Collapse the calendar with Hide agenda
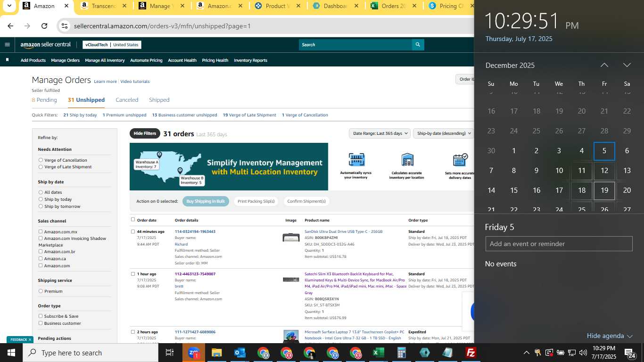 point(609,336)
